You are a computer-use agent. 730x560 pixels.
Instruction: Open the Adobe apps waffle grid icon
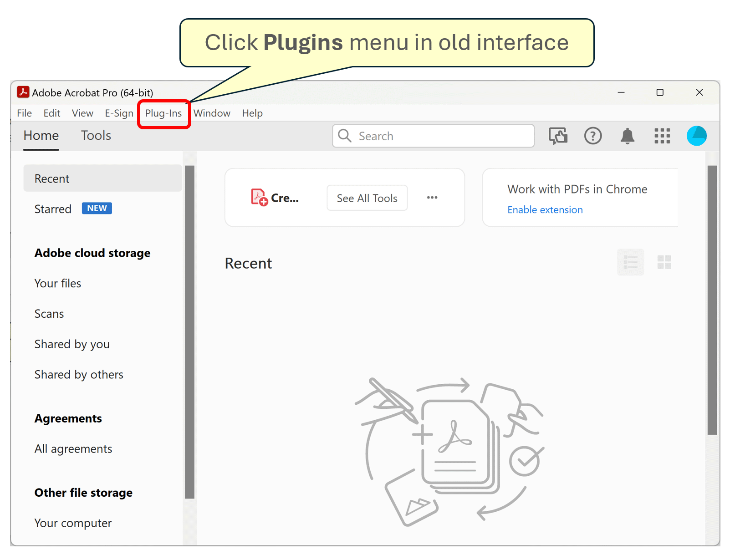[662, 136]
